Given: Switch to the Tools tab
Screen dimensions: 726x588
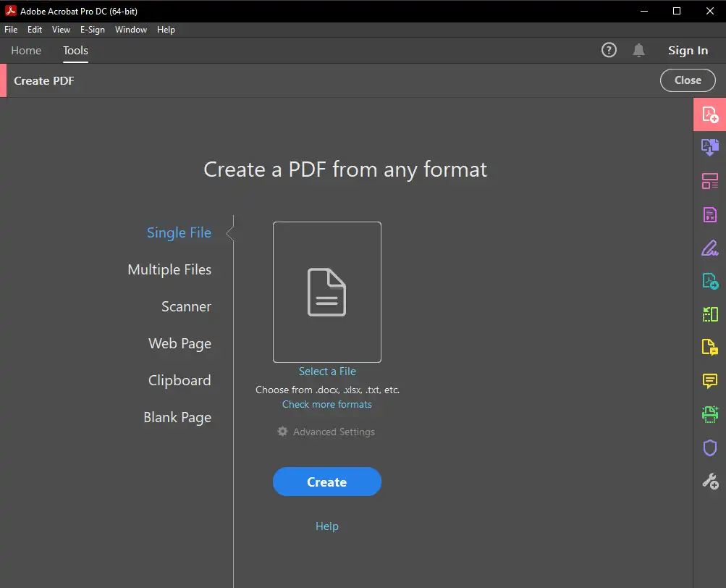Looking at the screenshot, I should 75,51.
